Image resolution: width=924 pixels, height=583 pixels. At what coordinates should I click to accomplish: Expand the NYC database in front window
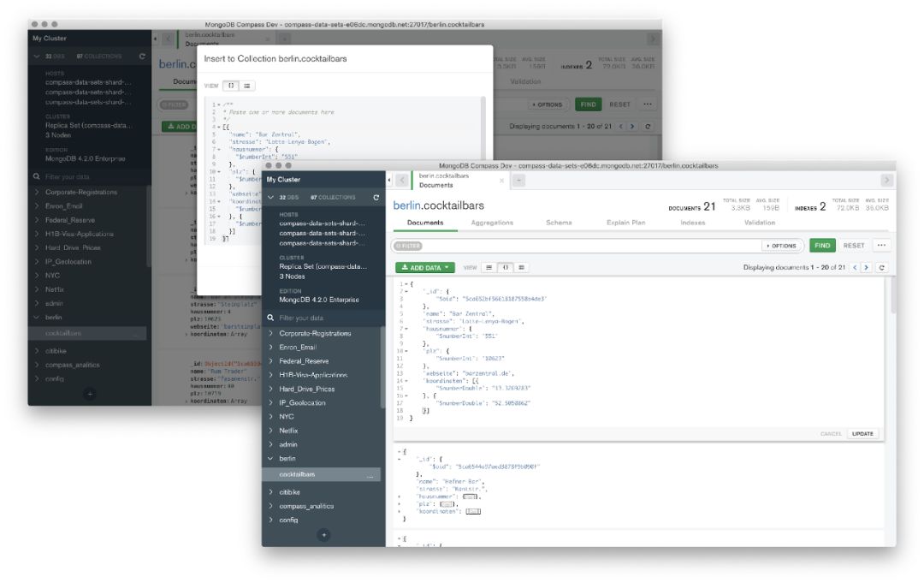[270, 417]
